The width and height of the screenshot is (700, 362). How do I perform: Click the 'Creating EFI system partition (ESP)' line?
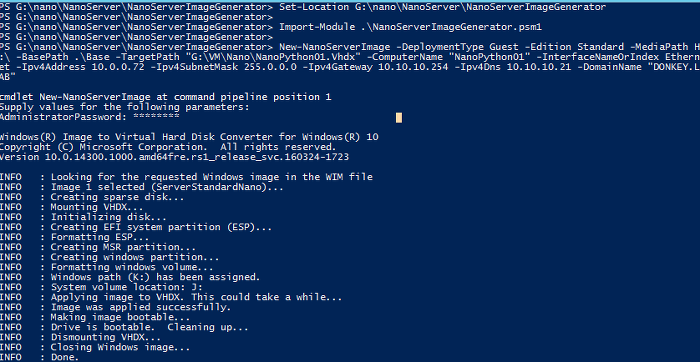(136, 227)
